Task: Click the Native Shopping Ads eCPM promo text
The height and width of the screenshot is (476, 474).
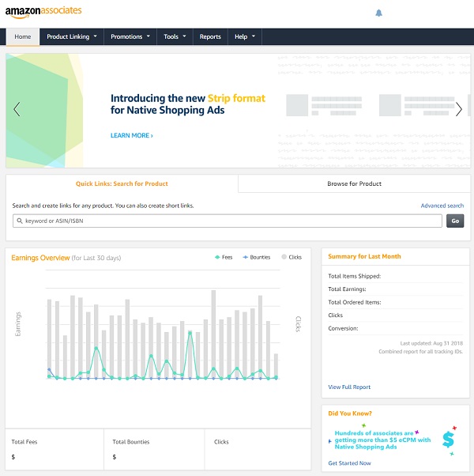Action: click(382, 440)
